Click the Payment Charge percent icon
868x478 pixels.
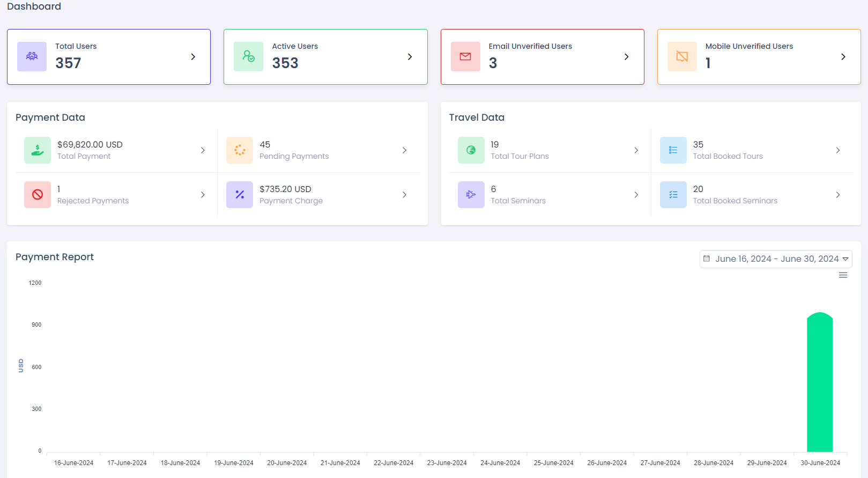(x=240, y=195)
